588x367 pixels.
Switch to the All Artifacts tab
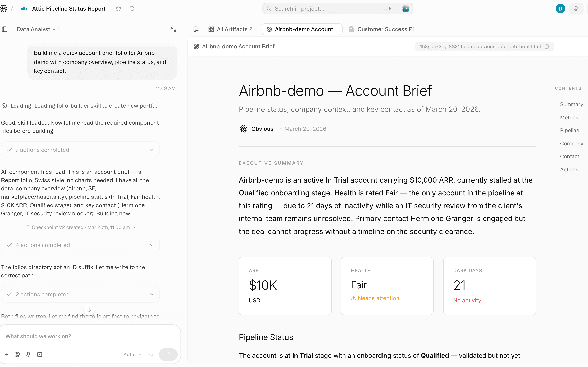coord(230,29)
